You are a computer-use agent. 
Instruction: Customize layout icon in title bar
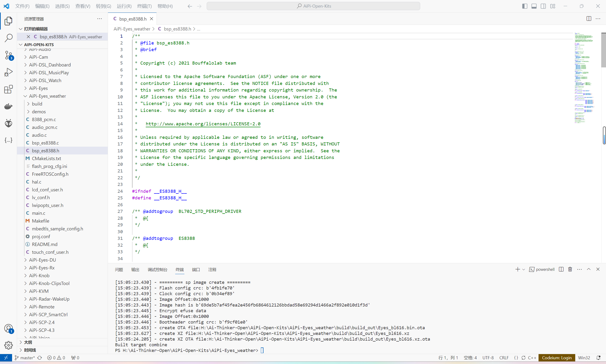[x=553, y=6]
